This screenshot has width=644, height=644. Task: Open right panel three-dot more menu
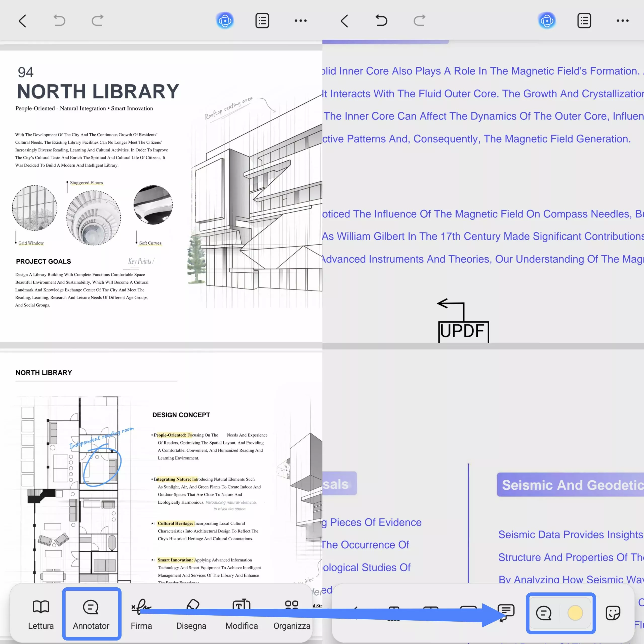pyautogui.click(x=622, y=21)
